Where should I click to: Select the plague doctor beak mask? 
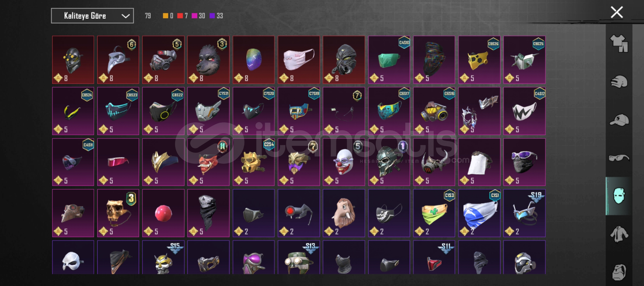(118, 60)
